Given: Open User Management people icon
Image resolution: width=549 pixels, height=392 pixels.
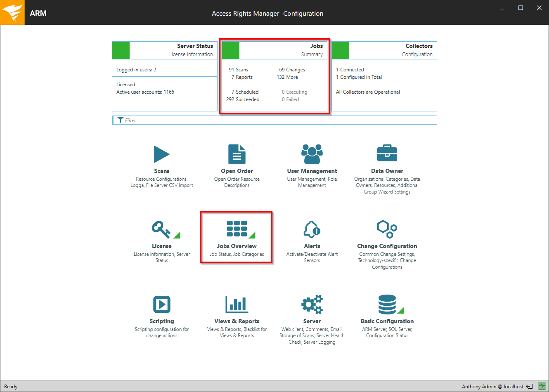Looking at the screenshot, I should tap(312, 155).
